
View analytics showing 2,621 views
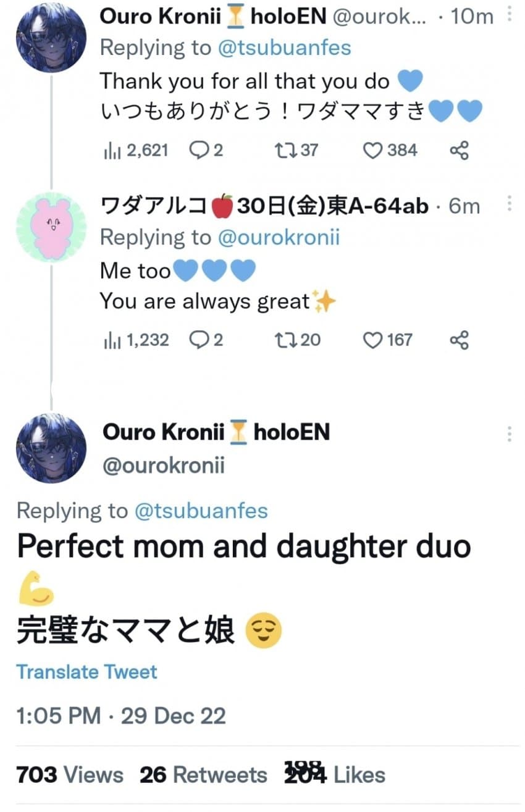click(x=110, y=150)
